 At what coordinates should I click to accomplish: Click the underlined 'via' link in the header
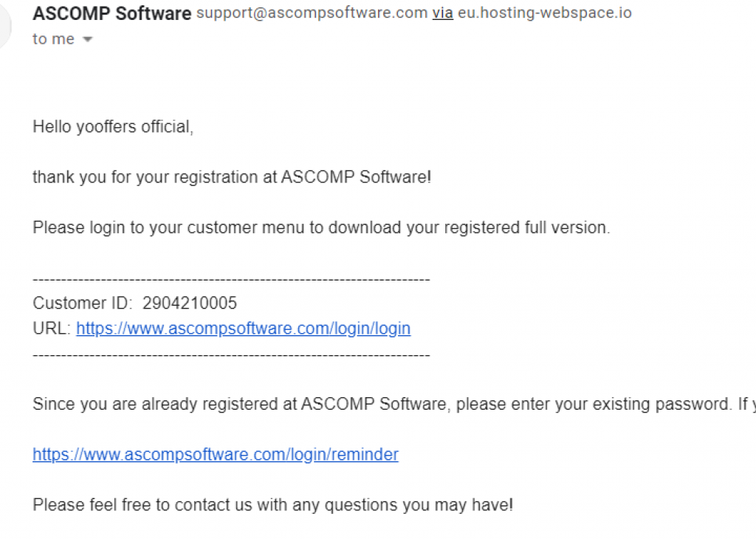[443, 13]
